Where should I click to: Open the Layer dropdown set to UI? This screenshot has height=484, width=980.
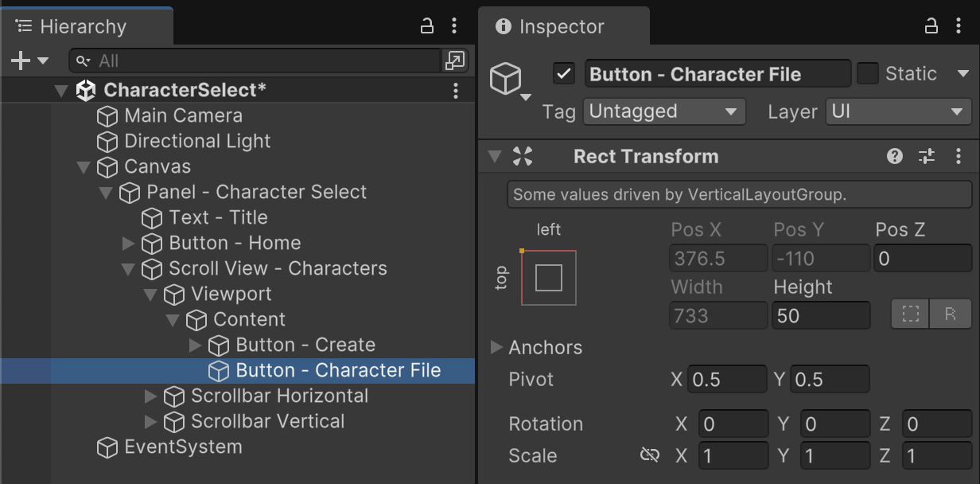897,112
